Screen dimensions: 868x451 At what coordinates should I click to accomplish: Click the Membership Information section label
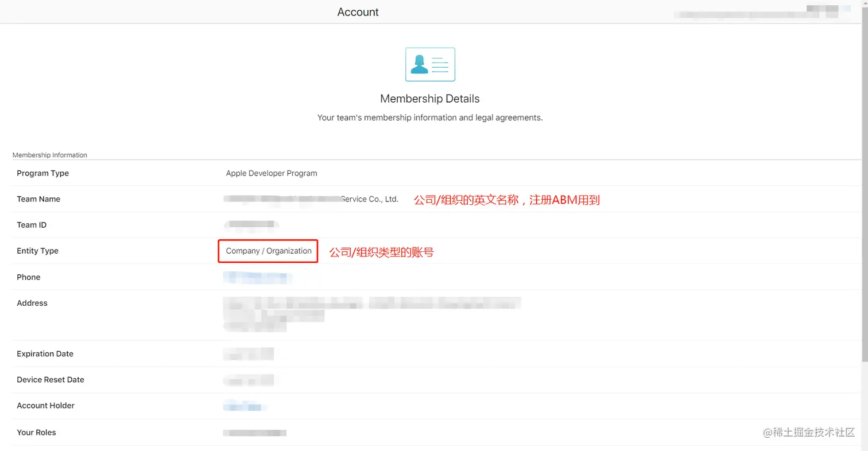coord(49,154)
